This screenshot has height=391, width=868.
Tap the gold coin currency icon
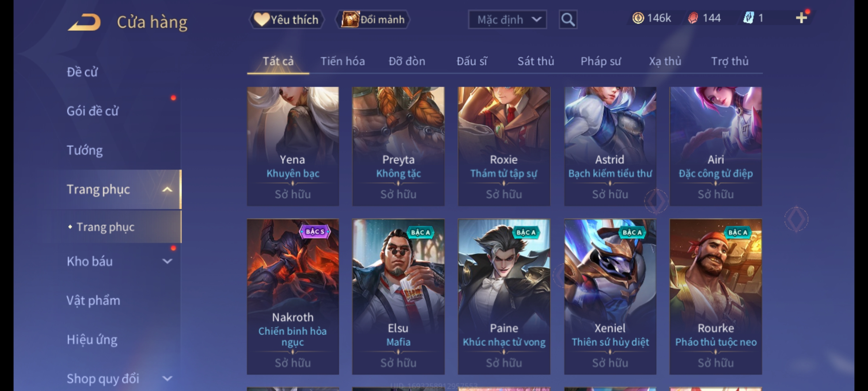tap(638, 18)
